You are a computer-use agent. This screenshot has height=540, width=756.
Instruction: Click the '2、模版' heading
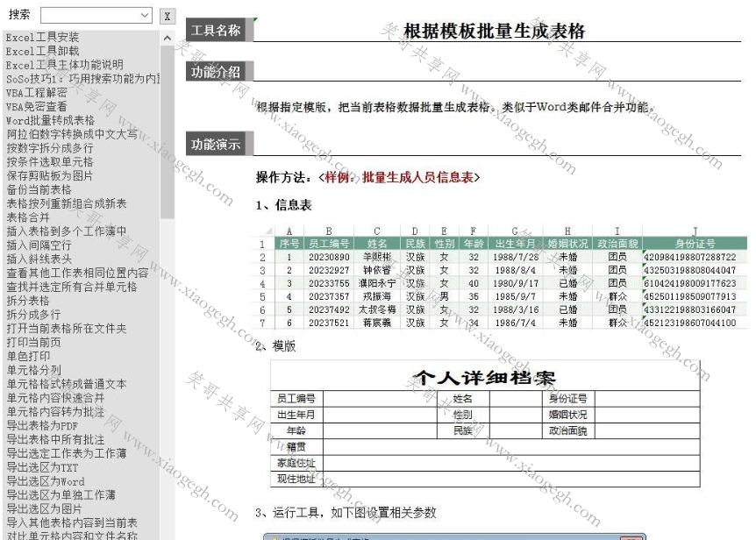click(x=275, y=346)
